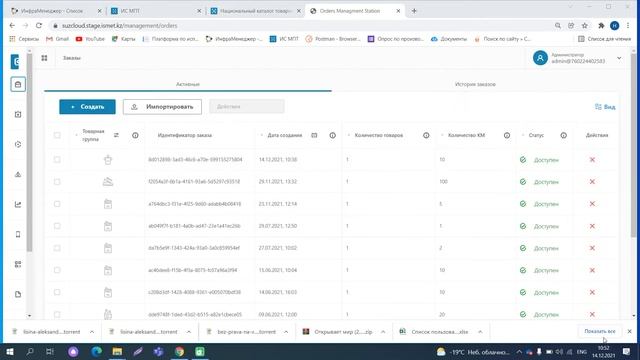640x360 pixels.
Task: Expand options for the first foina-aleksand torrent download
Action: (x=92, y=332)
